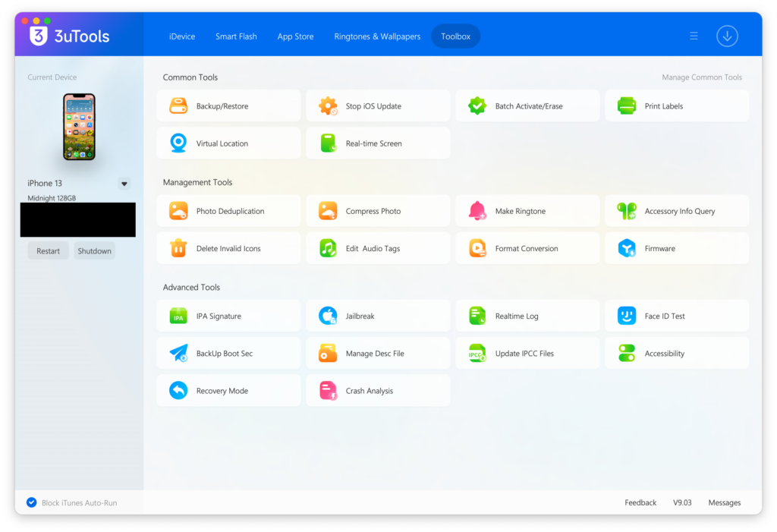Click the Shutdown button
The width and height of the screenshot is (777, 532).
94,251
